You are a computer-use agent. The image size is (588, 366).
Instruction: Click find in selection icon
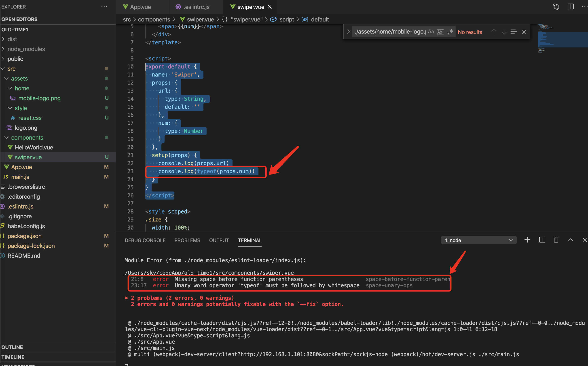point(514,32)
